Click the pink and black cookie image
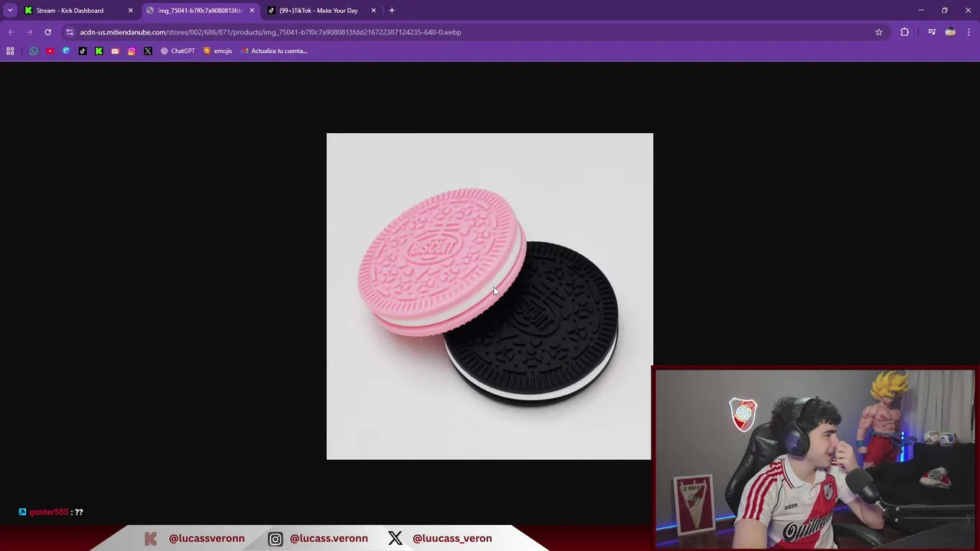 coord(490,296)
